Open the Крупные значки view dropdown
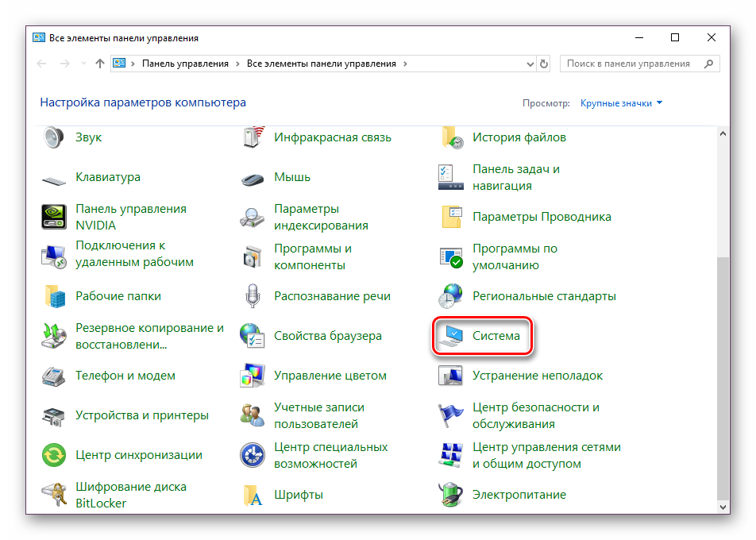 (621, 103)
